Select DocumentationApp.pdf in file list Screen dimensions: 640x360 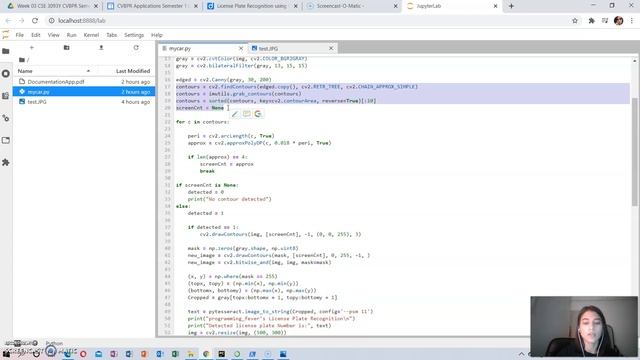(x=84, y=82)
